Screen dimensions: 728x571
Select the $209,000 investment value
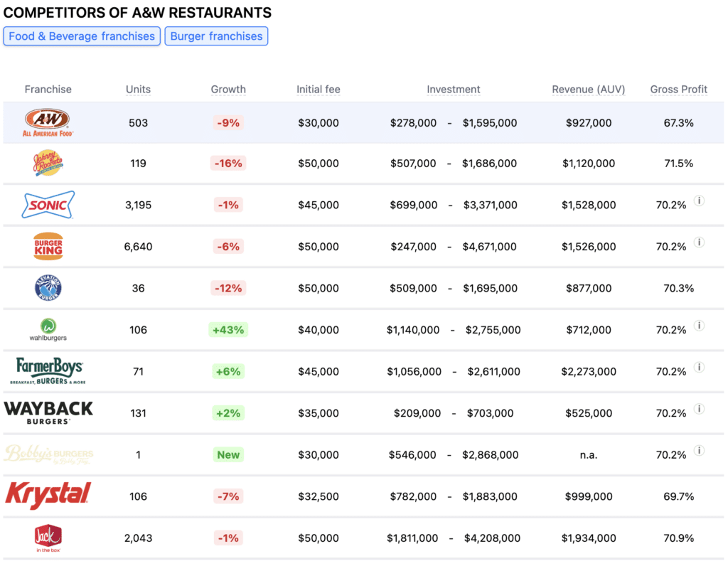coord(417,412)
